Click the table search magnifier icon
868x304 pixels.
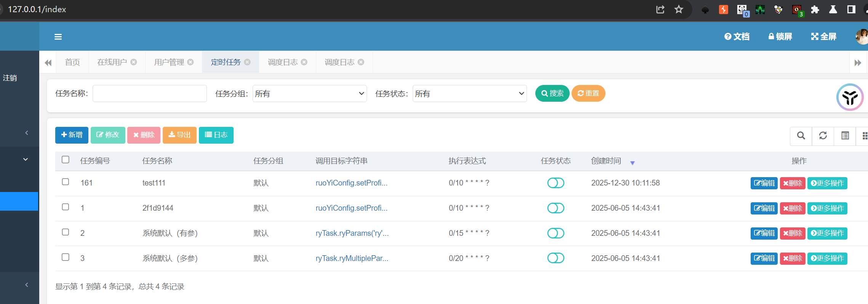tap(801, 136)
